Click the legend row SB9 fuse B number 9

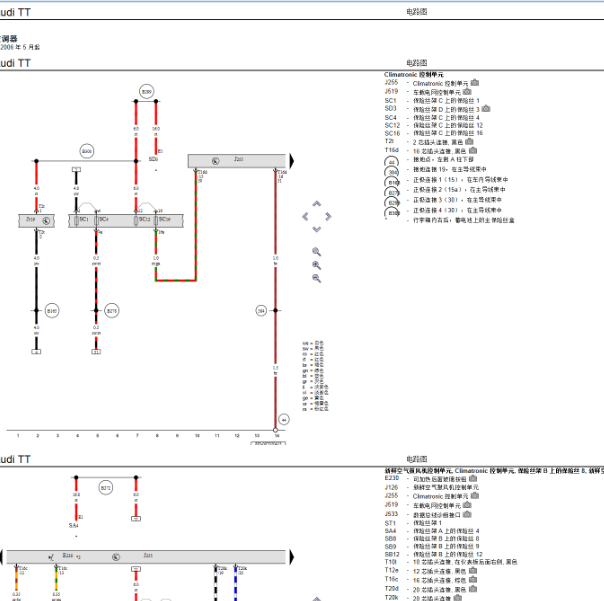[432, 546]
